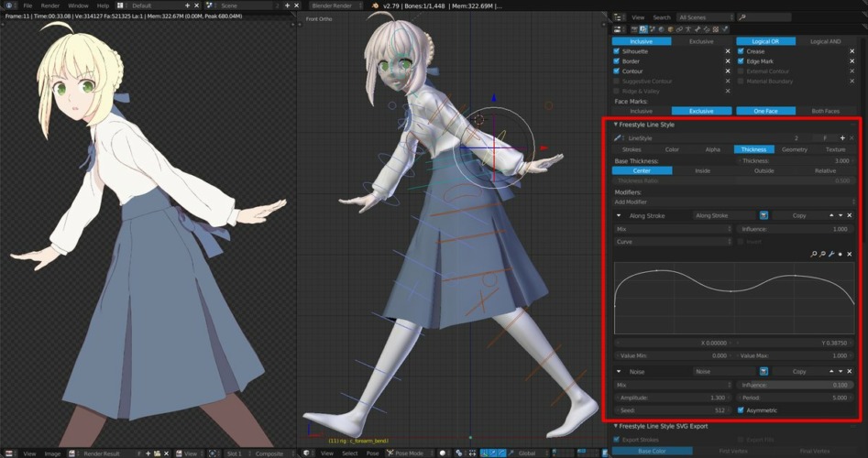Viewport: 868px width, 458px height.
Task: Click the curve zoom in magnifier icon
Action: 814,254
